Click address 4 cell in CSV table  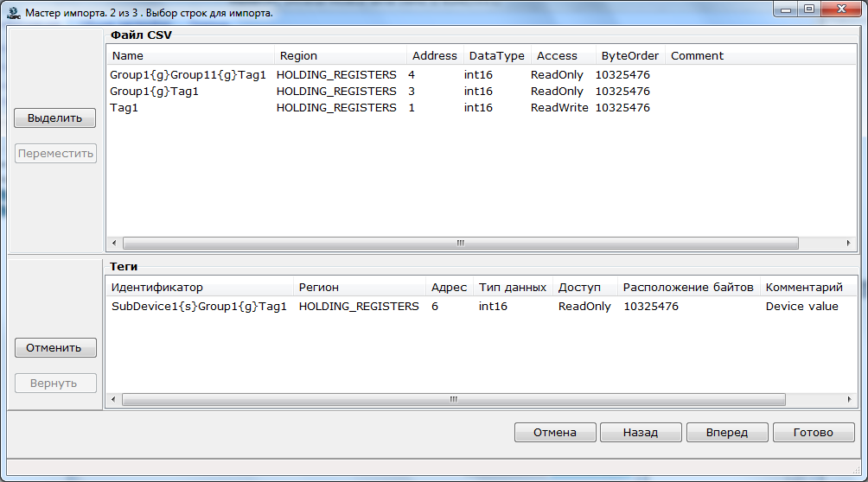(412, 74)
